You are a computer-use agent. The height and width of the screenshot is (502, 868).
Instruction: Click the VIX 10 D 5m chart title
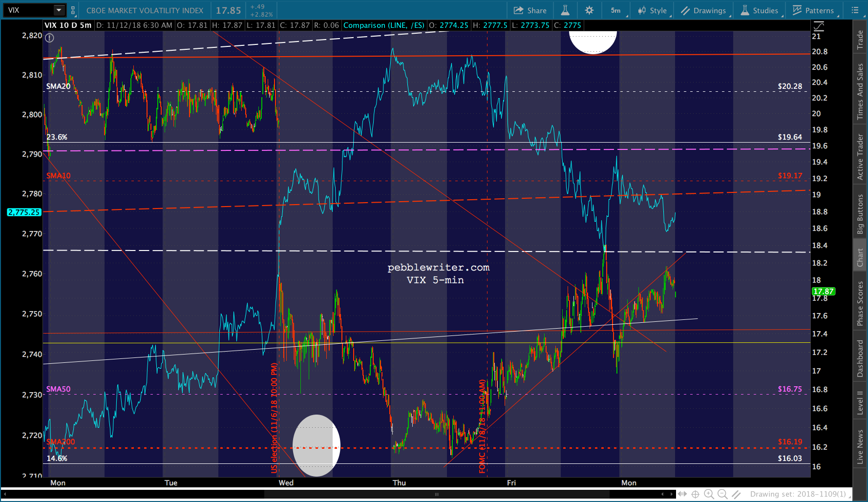(x=68, y=25)
